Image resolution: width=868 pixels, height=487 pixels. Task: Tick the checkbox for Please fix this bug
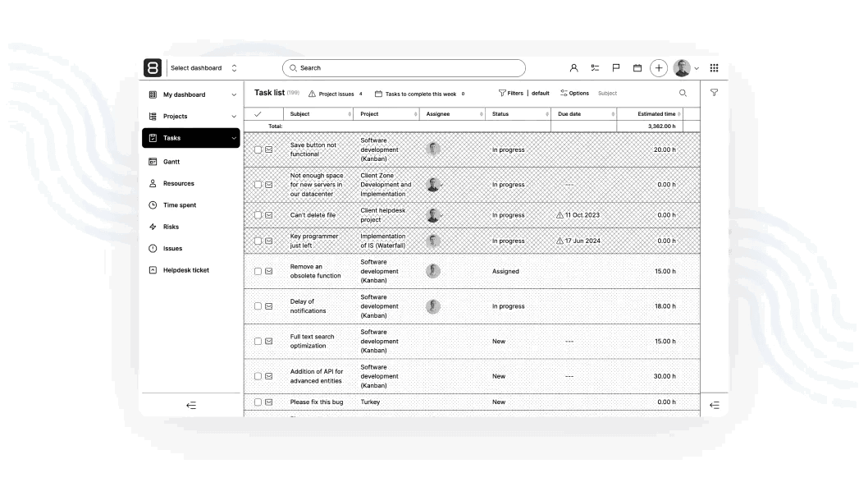click(258, 402)
